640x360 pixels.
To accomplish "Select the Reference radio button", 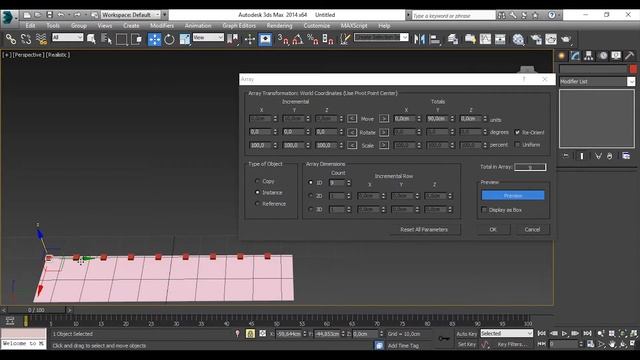I will [x=257, y=204].
